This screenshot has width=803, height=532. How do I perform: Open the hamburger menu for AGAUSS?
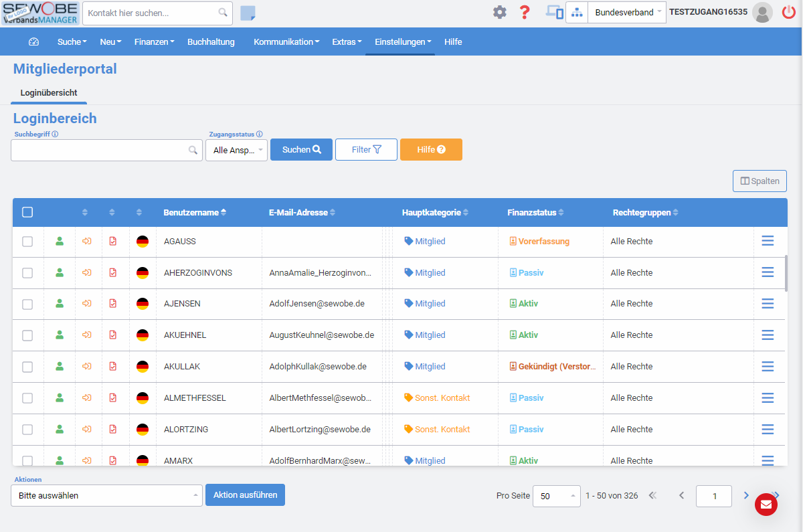click(768, 241)
